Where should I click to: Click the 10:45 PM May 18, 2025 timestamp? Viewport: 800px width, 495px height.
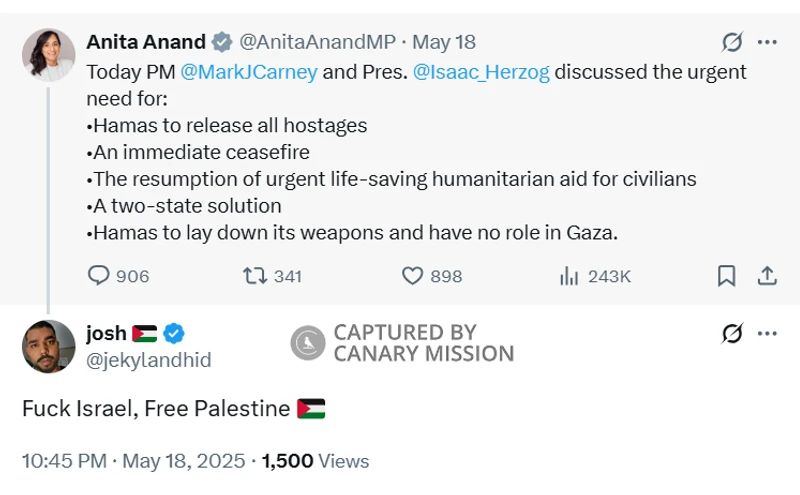pyautogui.click(x=133, y=461)
